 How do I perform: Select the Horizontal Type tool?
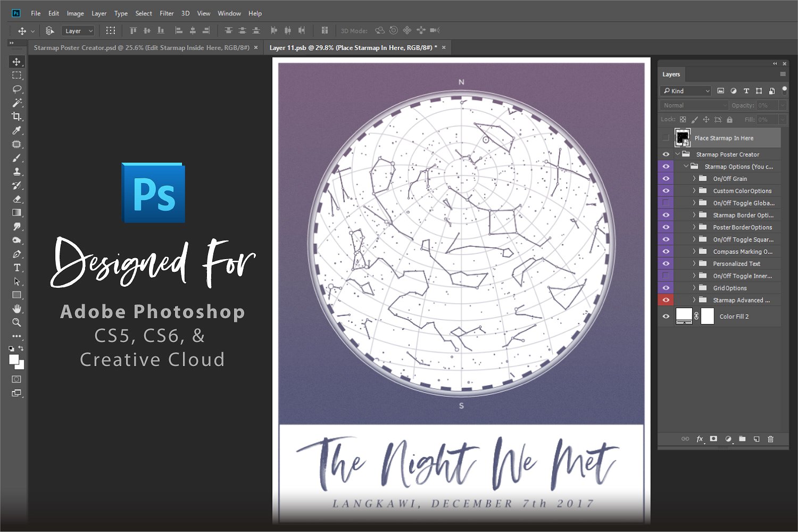[x=16, y=268]
